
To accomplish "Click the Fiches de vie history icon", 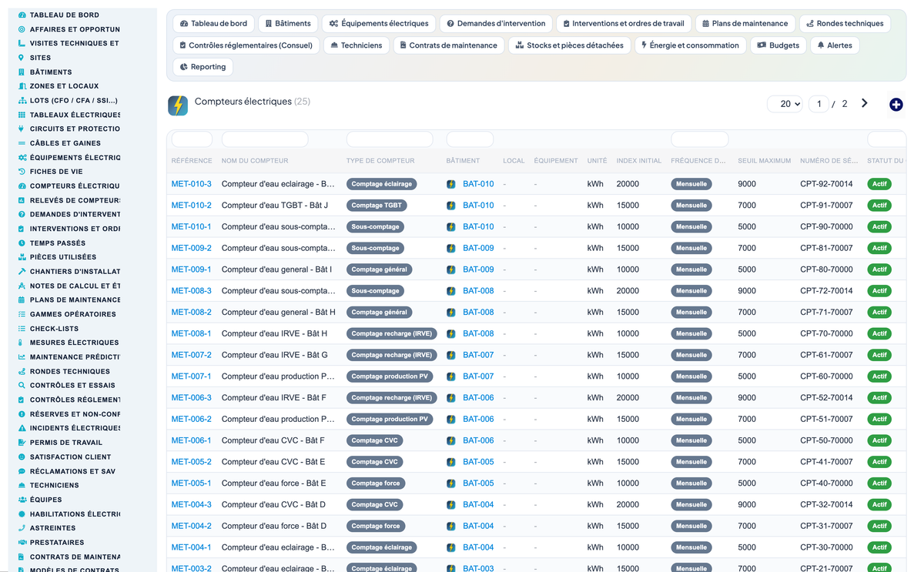I will pos(22,172).
